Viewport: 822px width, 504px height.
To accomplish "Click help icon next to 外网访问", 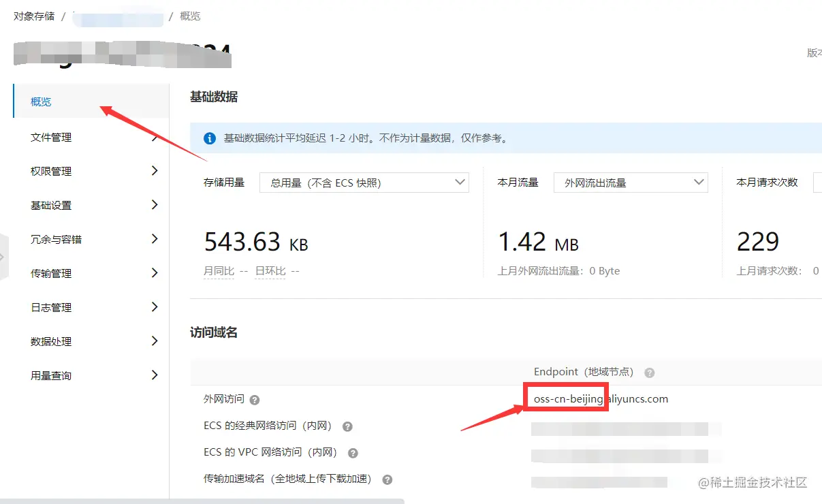I will (x=255, y=400).
